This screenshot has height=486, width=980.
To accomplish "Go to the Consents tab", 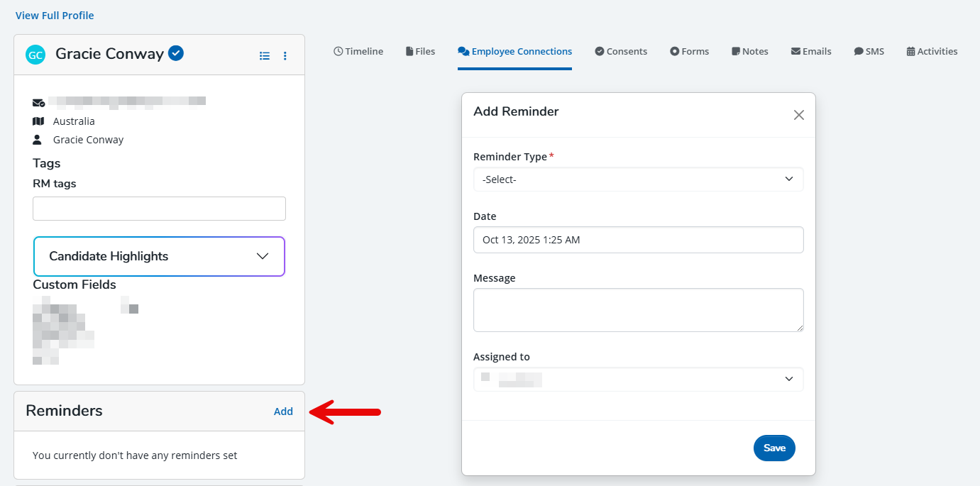I will pyautogui.click(x=621, y=51).
